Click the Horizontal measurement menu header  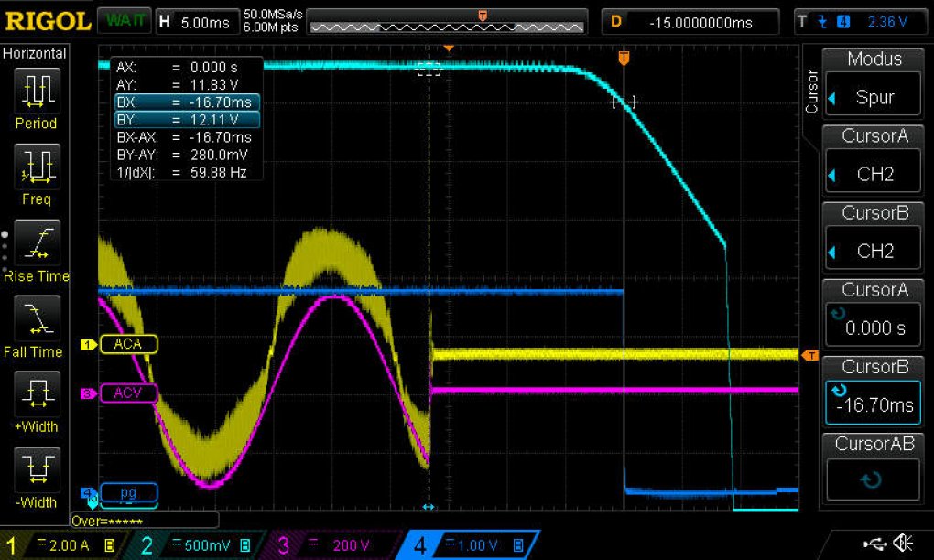click(35, 54)
